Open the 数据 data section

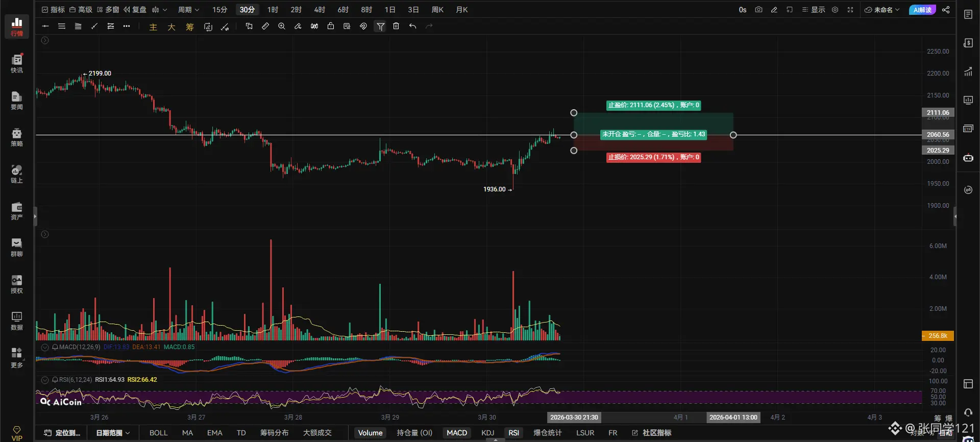point(17,321)
